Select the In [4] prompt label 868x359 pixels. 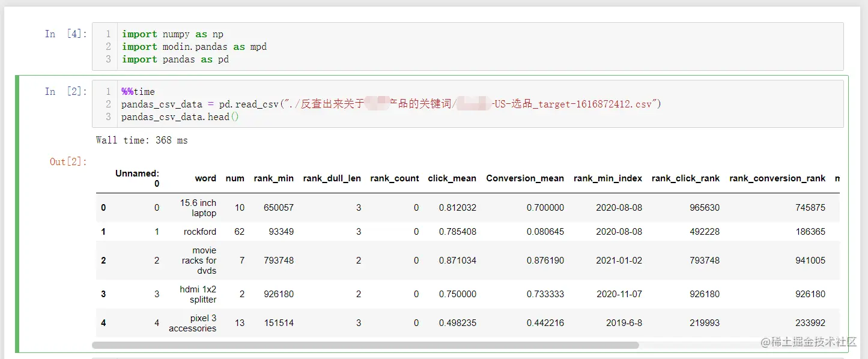65,34
